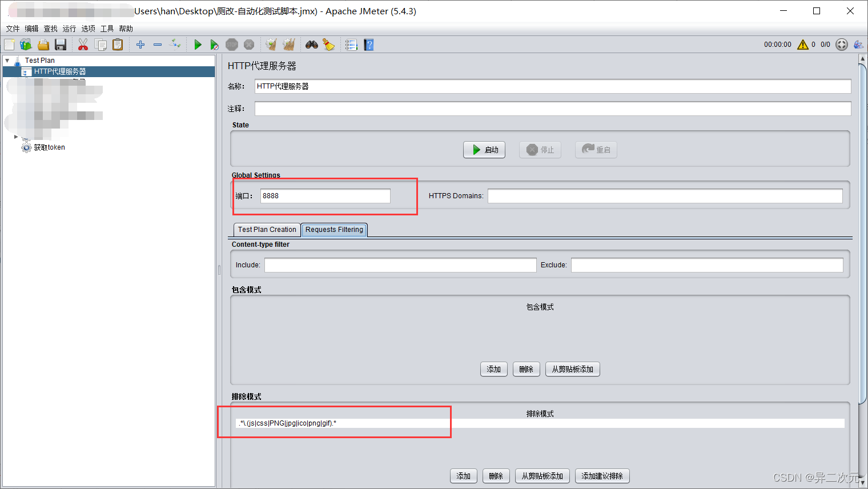Open the 工具 menu
This screenshot has height=489, width=868.
coord(107,29)
